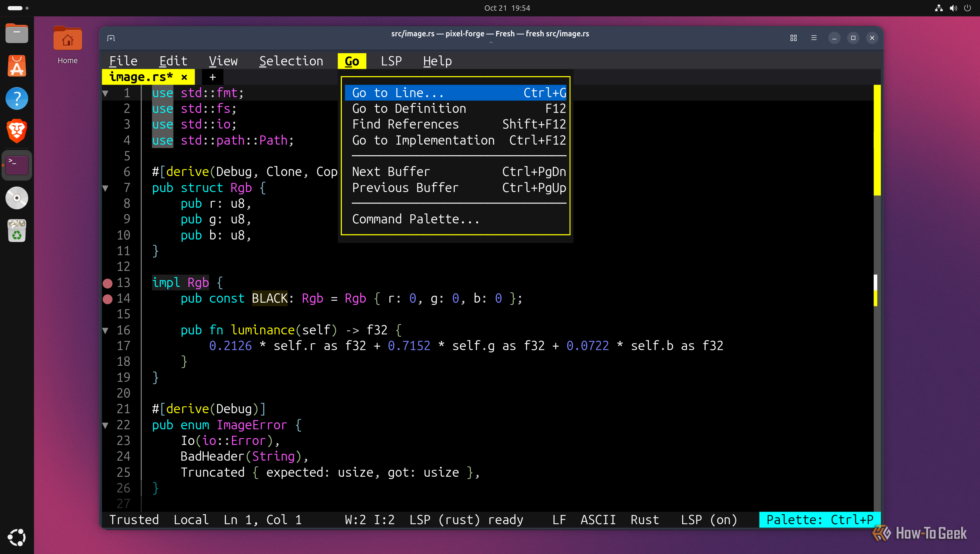Launch Ubuntu Software from the dock
Screen dimensions: 980x554
(x=17, y=66)
